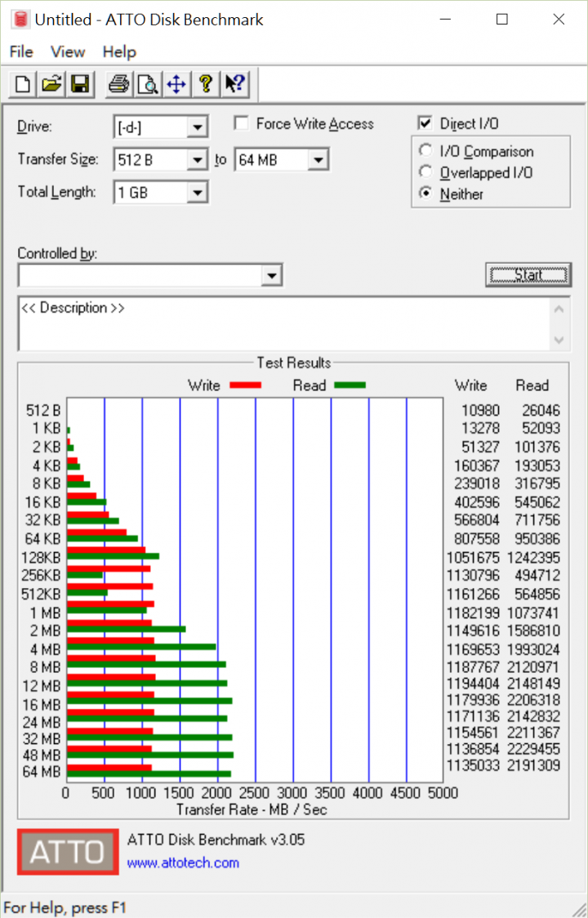The width and height of the screenshot is (588, 918).
Task: Click the New document toolbar icon
Action: pos(23,84)
